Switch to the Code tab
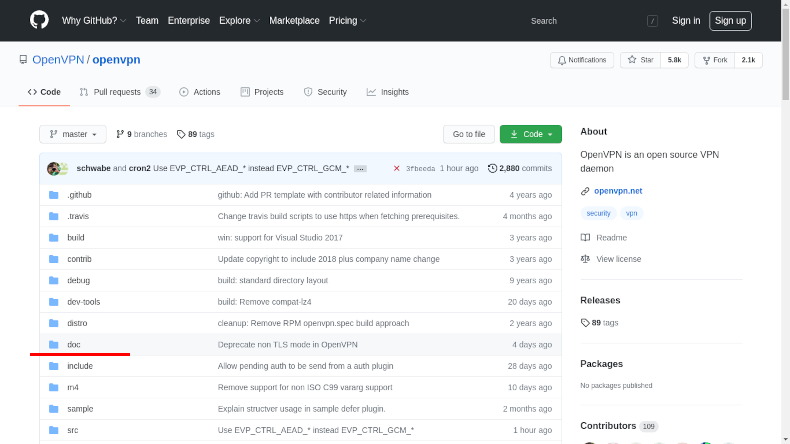Screen dimensions: 790x444 point(44,92)
